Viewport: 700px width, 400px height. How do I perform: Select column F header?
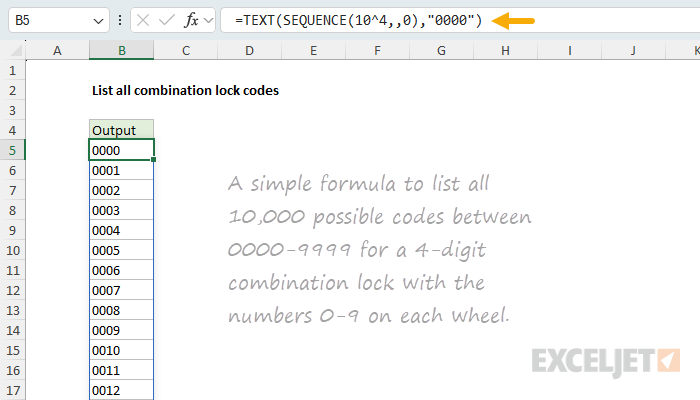coord(378,50)
